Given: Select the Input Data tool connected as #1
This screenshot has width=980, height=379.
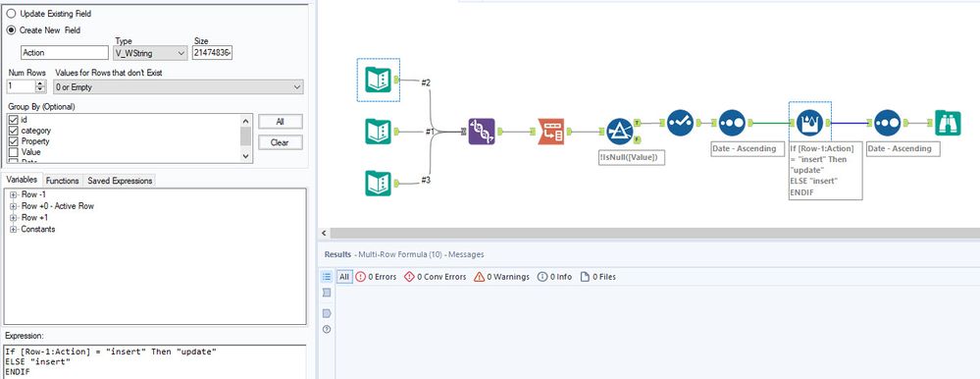Looking at the screenshot, I should pos(378,132).
